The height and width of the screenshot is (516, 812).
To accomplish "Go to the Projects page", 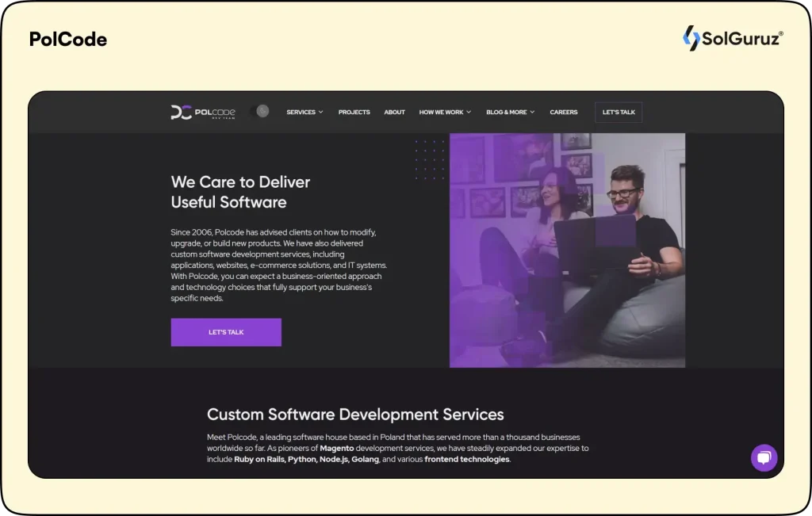I will click(x=354, y=113).
